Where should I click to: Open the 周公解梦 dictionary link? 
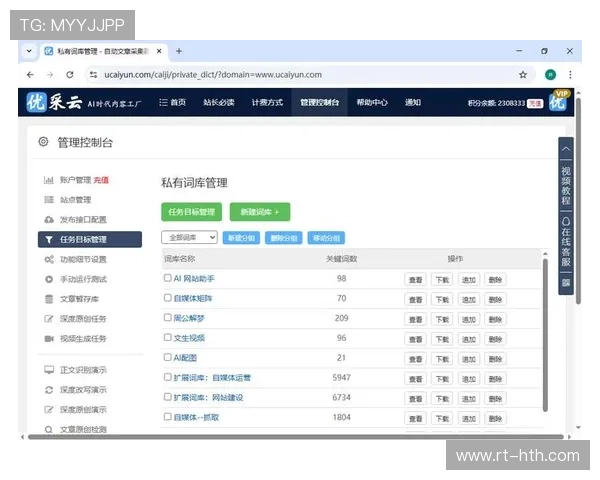pyautogui.click(x=189, y=318)
